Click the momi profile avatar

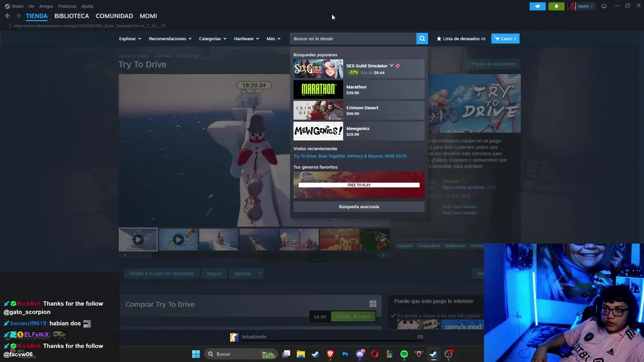(572, 6)
